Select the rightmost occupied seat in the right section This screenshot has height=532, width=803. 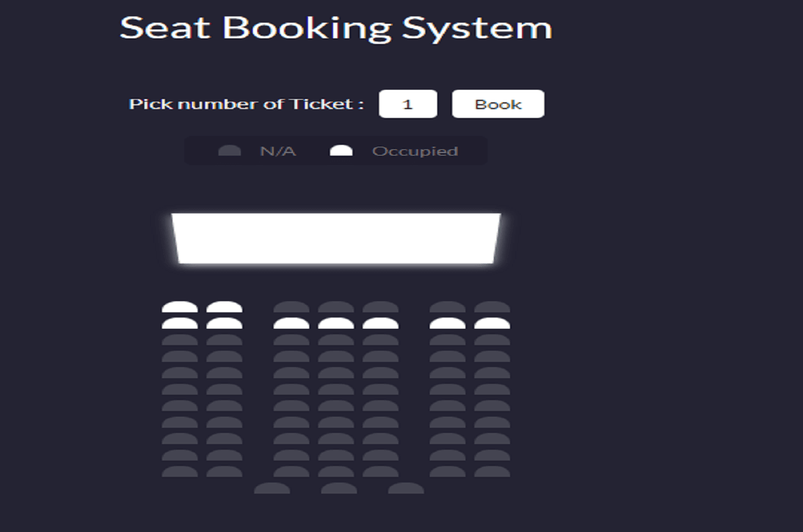pos(493,322)
